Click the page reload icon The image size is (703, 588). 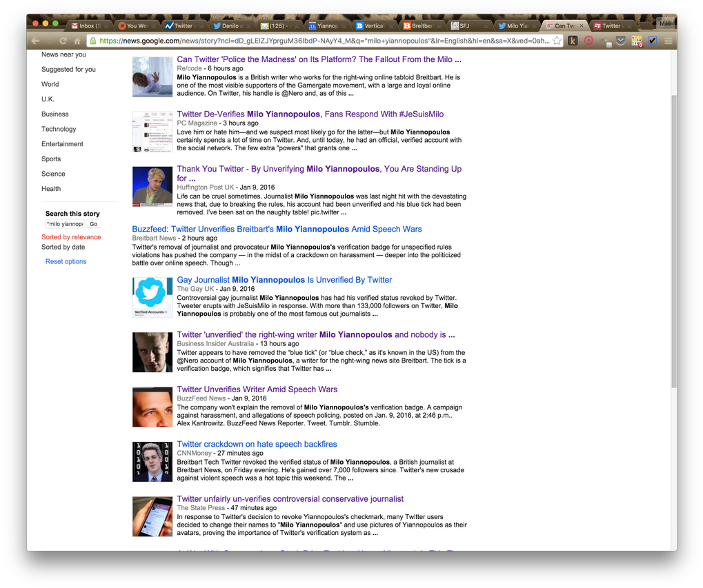[x=63, y=41]
